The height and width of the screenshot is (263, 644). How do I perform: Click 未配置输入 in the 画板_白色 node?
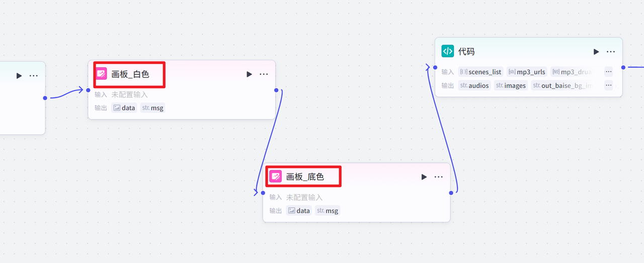(x=130, y=94)
